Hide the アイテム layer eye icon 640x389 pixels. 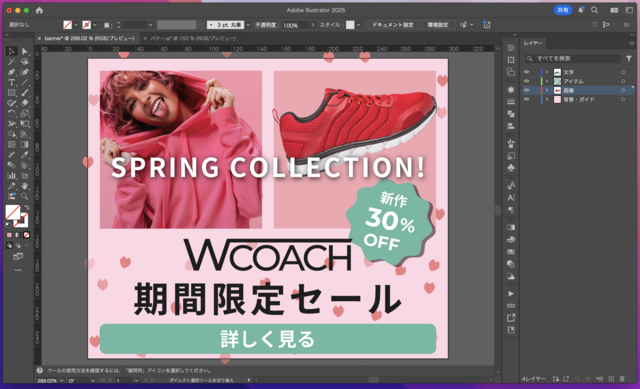(527, 81)
